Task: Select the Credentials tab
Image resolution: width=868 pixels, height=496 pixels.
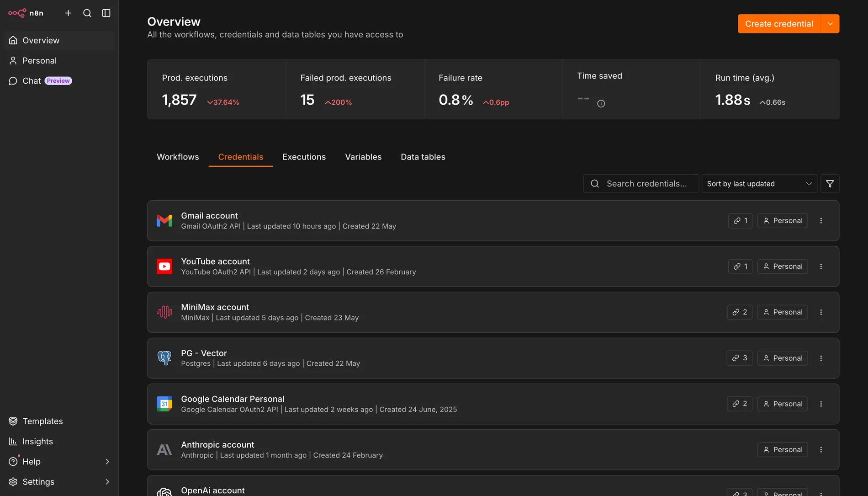Action: (241, 157)
